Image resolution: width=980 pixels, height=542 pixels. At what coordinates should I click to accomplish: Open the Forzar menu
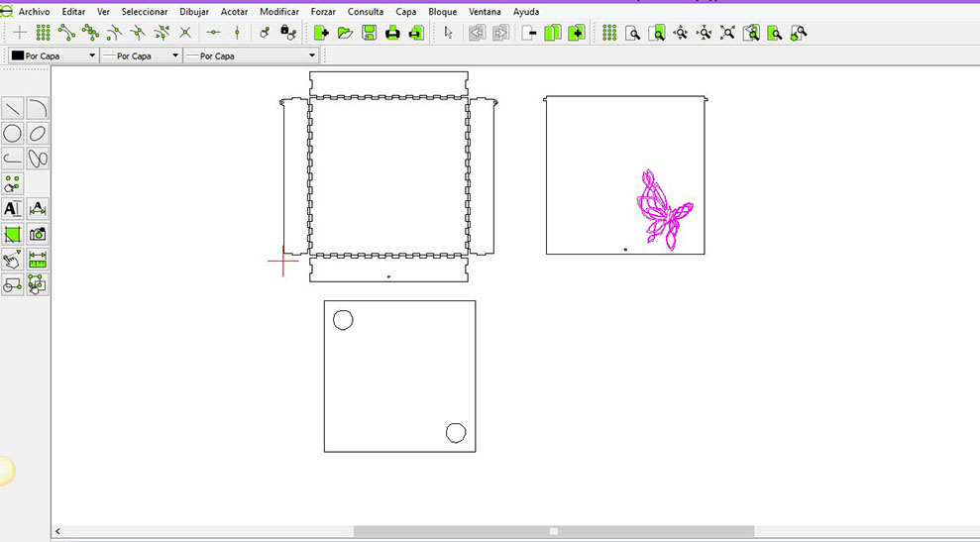323,11
